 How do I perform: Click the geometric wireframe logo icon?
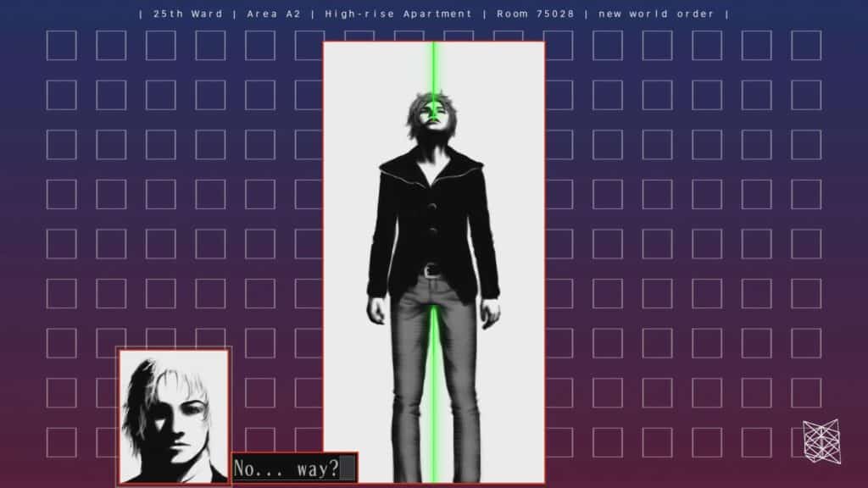click(822, 441)
